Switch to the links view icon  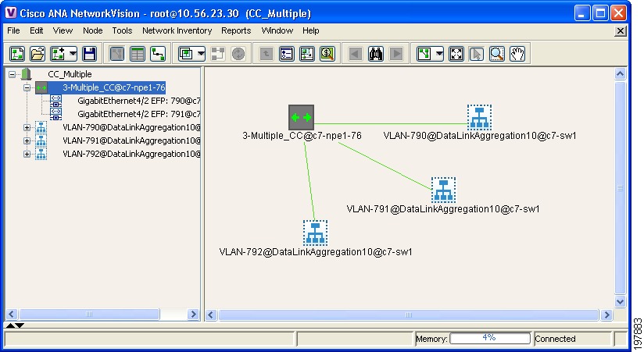coord(158,54)
